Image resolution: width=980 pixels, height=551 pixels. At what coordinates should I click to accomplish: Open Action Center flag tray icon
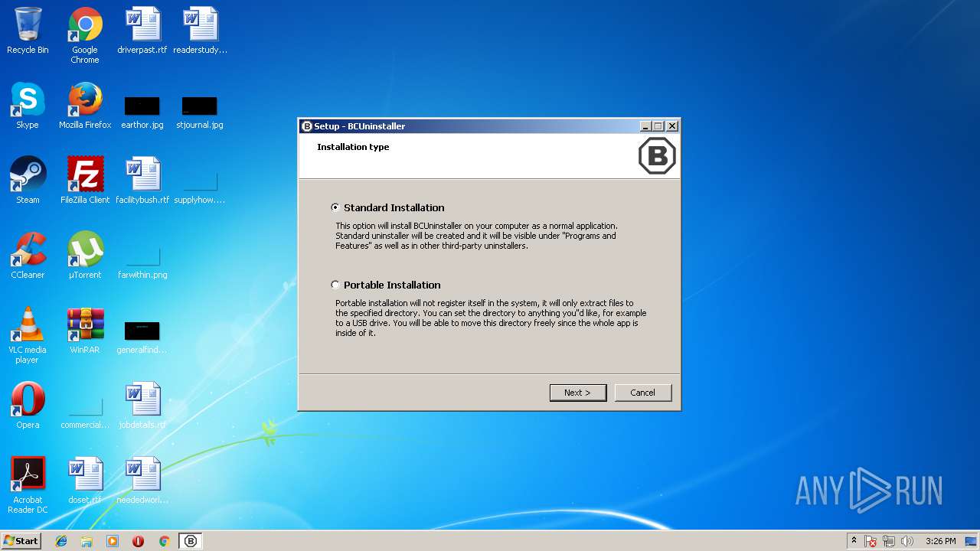(871, 541)
